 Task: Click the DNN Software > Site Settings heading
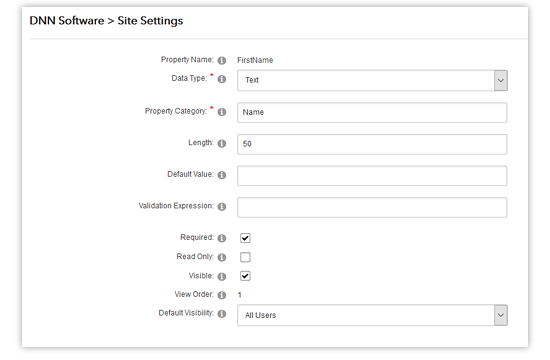pos(106,21)
